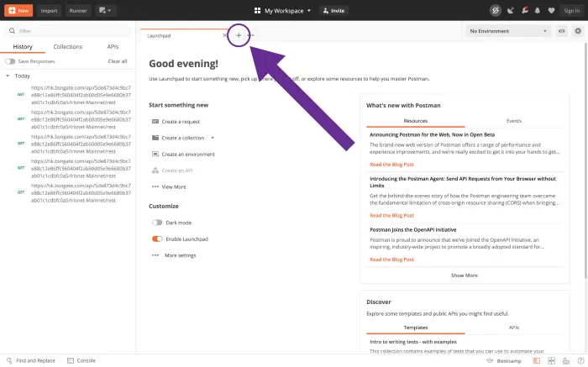
Task: Click View More under Start something new
Action: click(173, 186)
